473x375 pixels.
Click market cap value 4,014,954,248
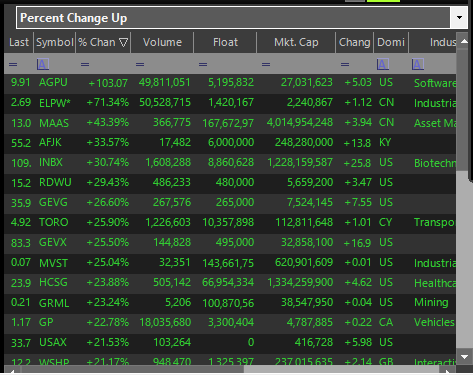300,123
